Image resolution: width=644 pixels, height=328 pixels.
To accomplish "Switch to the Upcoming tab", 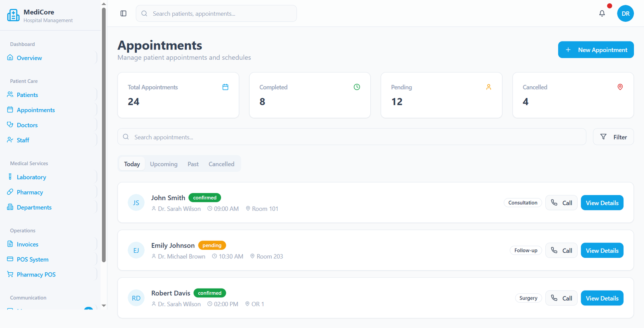I will [x=163, y=164].
